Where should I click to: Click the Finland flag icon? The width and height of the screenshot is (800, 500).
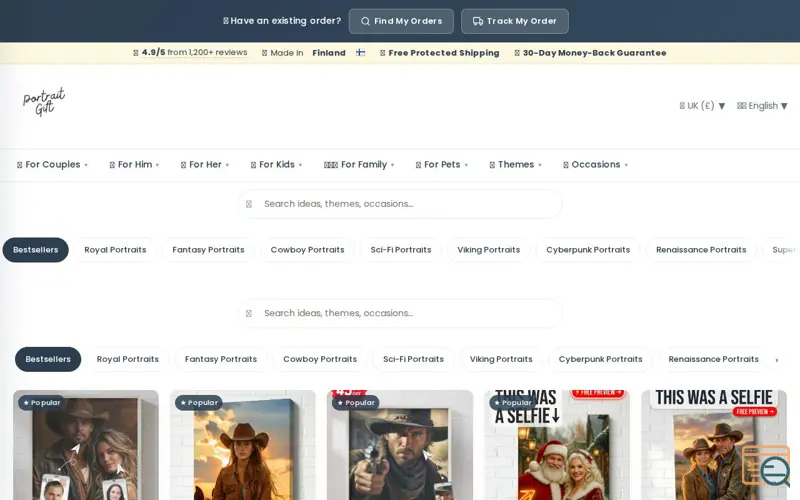click(x=361, y=53)
